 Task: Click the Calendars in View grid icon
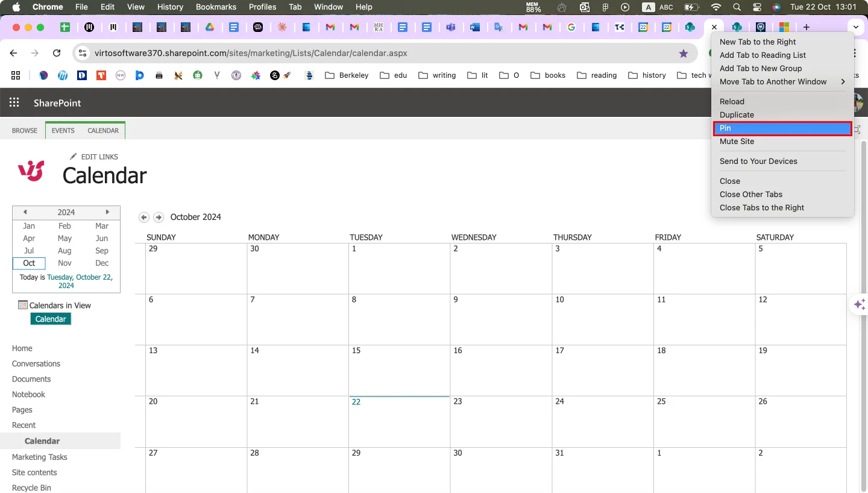[x=23, y=305]
